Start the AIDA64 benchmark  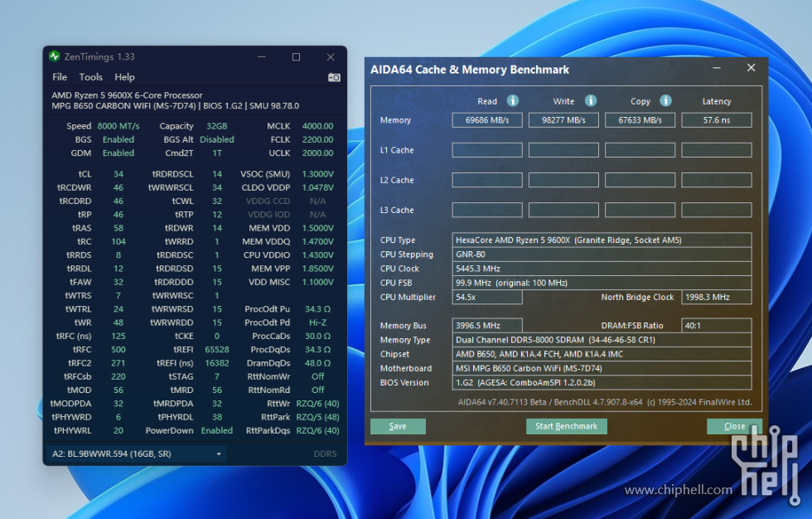tap(567, 426)
